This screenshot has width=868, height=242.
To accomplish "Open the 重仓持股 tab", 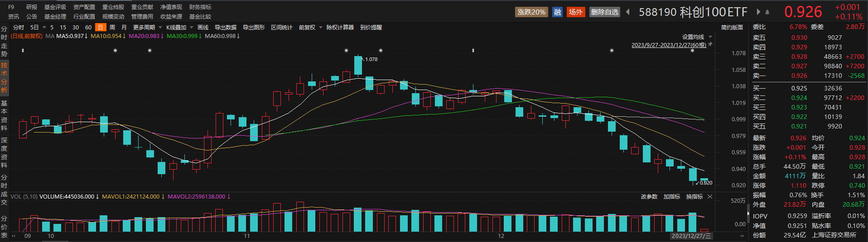I will pos(113,7).
